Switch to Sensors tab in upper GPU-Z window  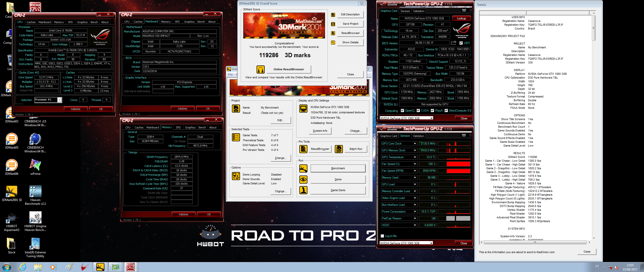coord(405,11)
